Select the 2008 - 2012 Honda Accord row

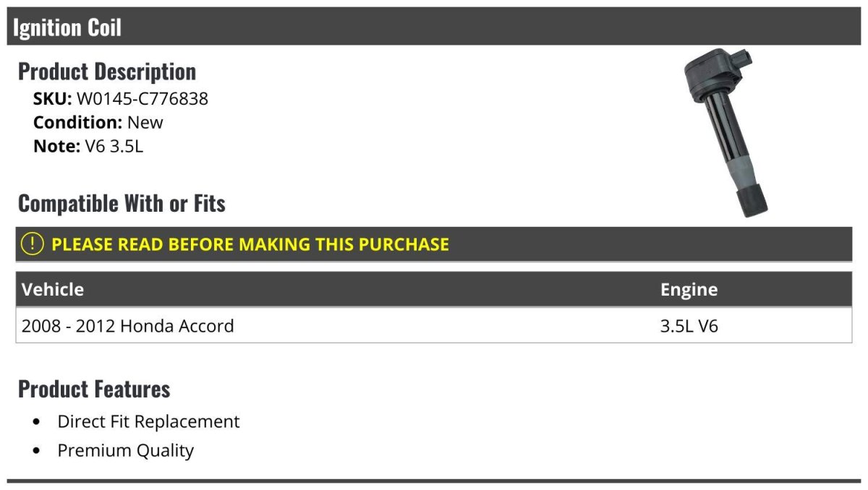click(x=128, y=326)
